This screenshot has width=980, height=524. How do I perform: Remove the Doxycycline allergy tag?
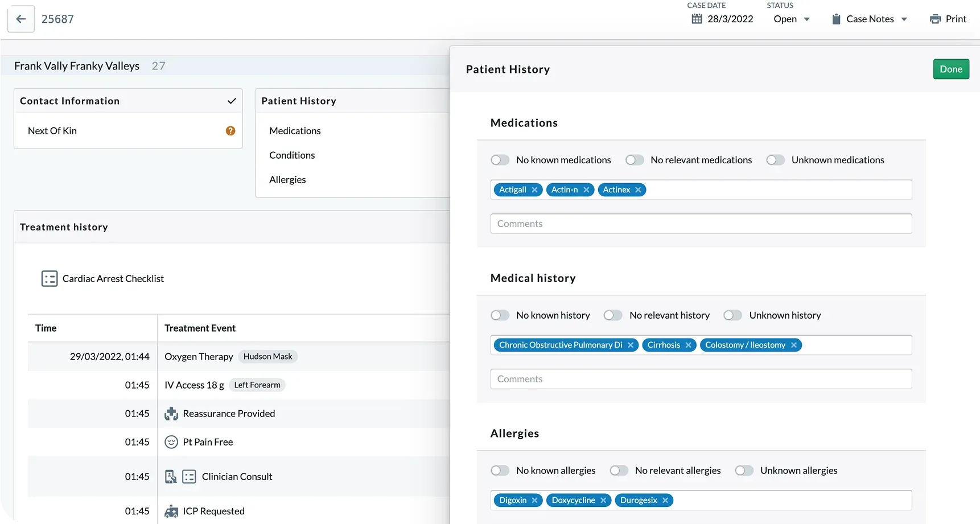click(x=603, y=501)
